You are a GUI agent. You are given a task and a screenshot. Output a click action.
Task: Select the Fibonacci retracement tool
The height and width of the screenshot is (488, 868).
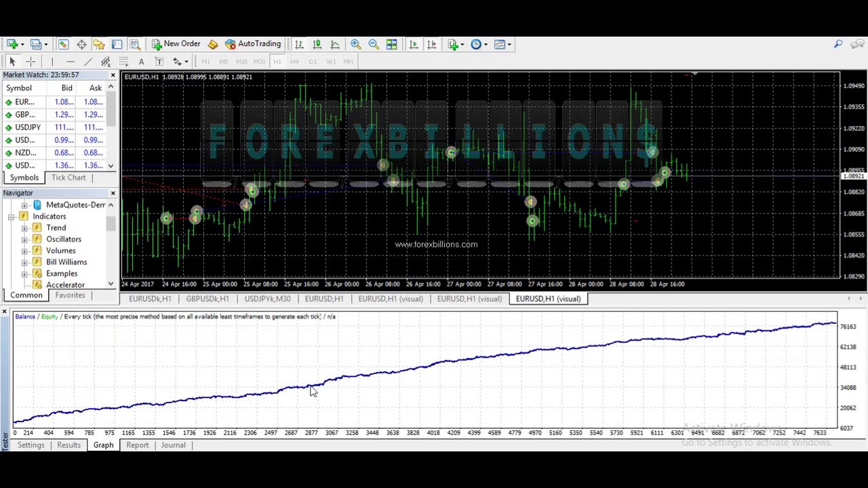coord(123,62)
